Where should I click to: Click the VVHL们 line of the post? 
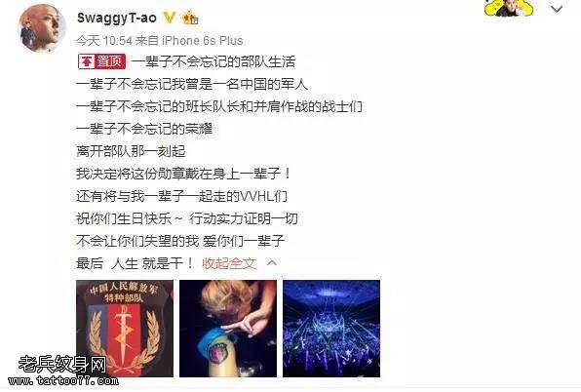[181, 196]
